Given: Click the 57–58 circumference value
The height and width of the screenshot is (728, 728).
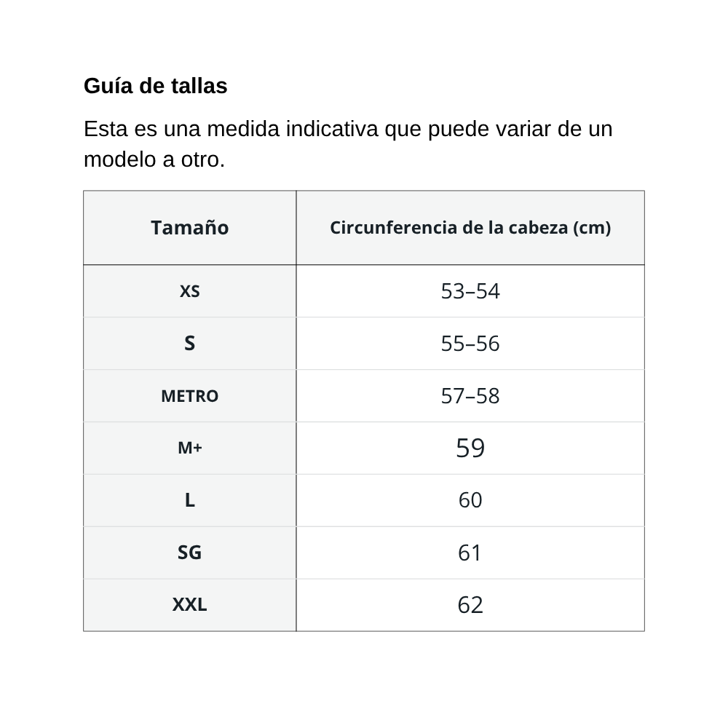Looking at the screenshot, I should coord(470,396).
